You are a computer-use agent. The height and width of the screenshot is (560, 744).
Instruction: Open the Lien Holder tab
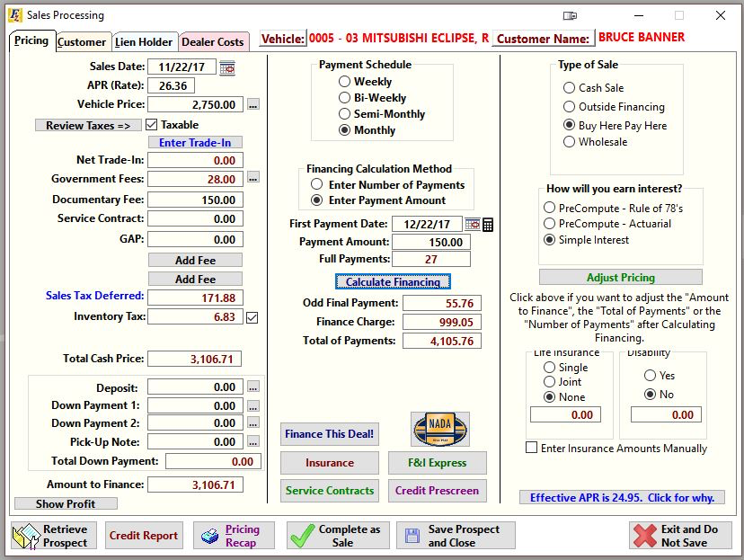tap(145, 42)
